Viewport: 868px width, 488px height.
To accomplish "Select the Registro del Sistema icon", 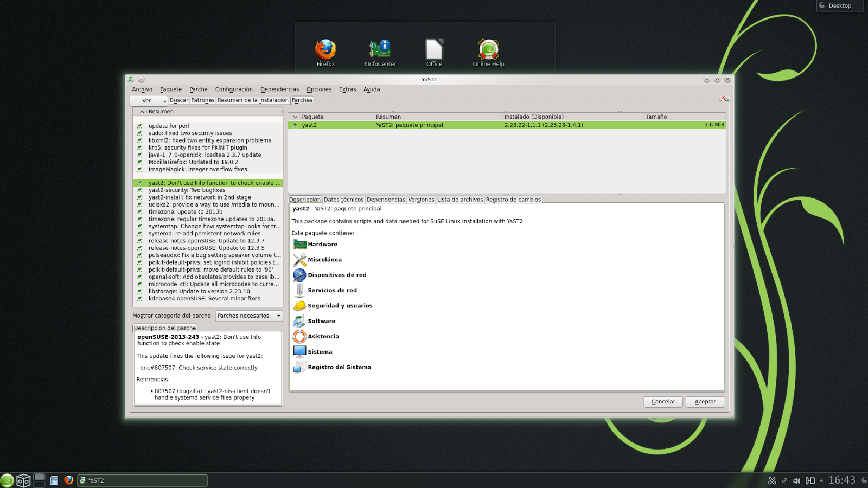I will [299, 367].
